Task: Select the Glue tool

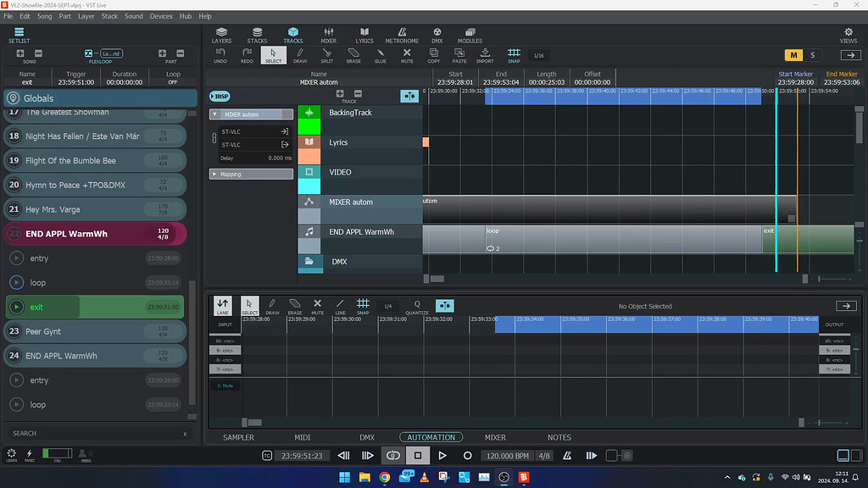Action: tap(380, 55)
